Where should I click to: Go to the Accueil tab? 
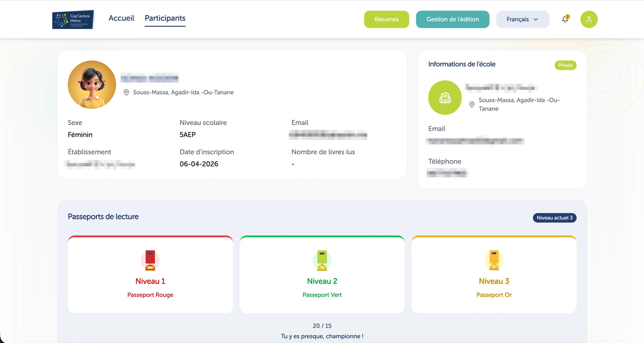(121, 18)
